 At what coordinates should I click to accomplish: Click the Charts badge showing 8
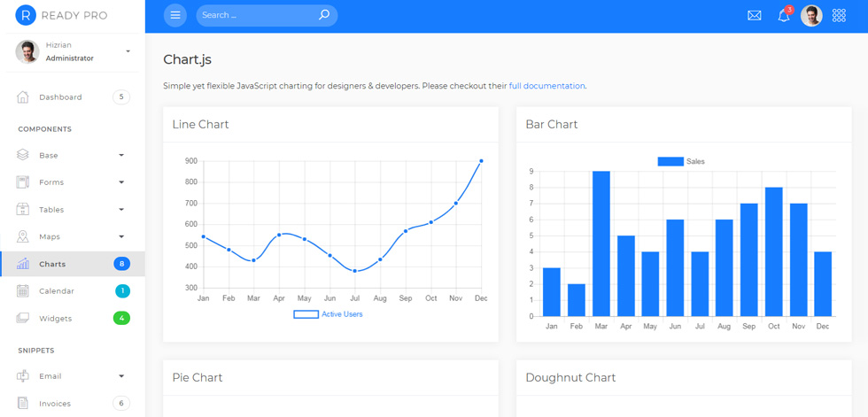(x=122, y=264)
